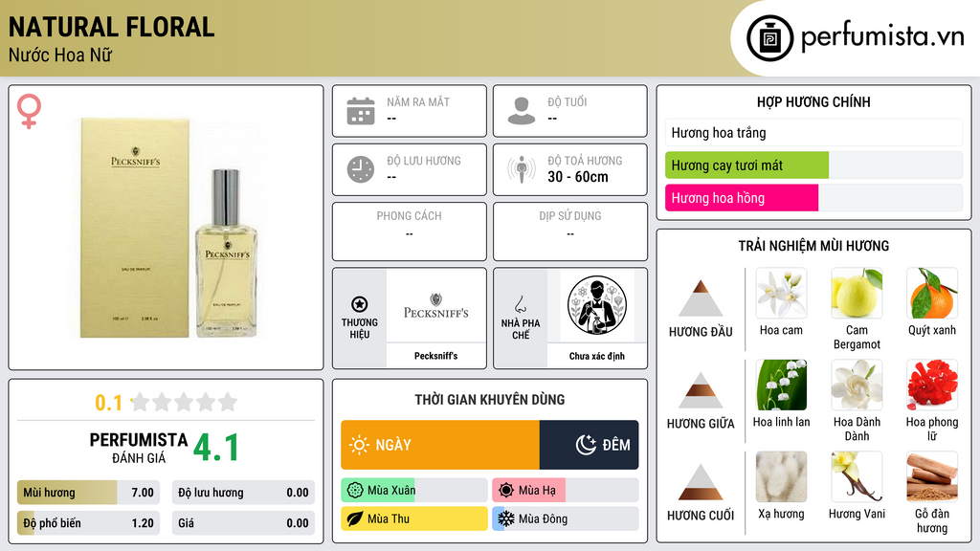This screenshot has height=551, width=980.
Task: Click the green 4.1 Perfumista score
Action: [x=215, y=448]
